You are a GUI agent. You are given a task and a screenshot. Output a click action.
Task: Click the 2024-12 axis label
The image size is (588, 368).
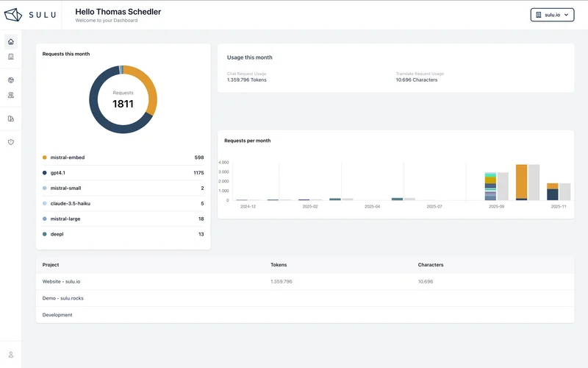[248, 207]
